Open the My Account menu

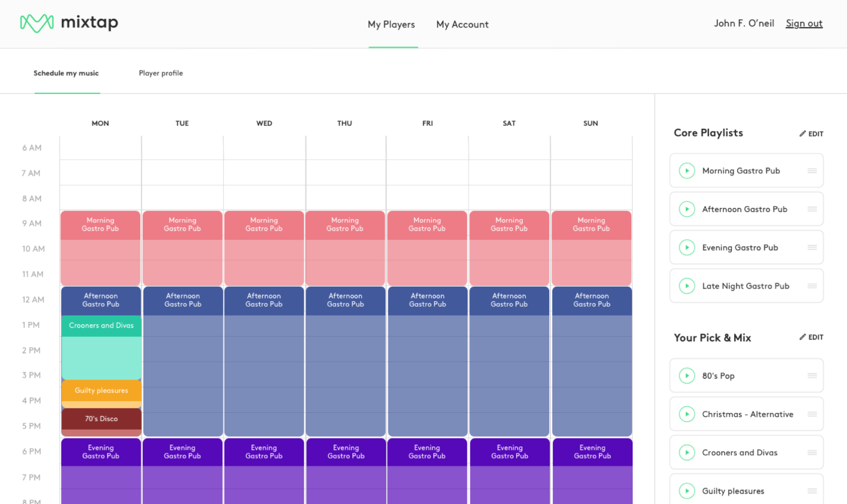(x=462, y=25)
